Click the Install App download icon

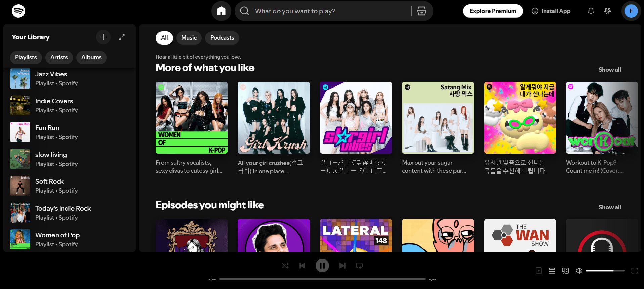[535, 11]
